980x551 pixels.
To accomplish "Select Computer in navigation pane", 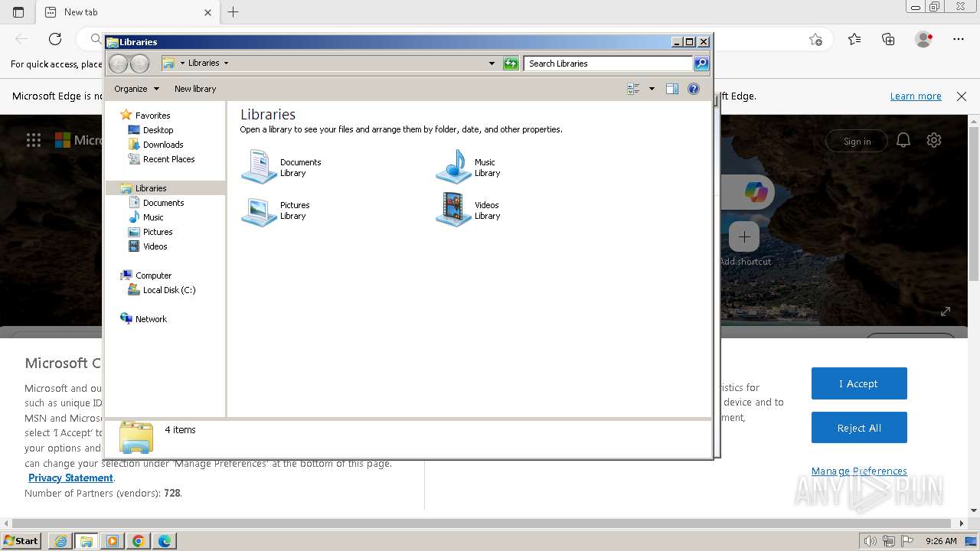I will 153,275.
